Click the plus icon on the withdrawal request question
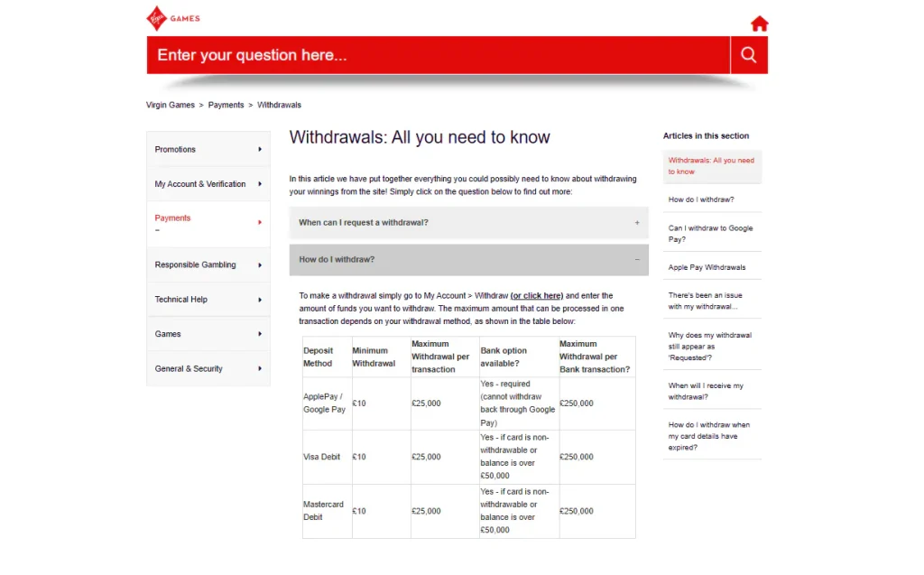Viewport: 924px width, 575px height. (x=637, y=222)
